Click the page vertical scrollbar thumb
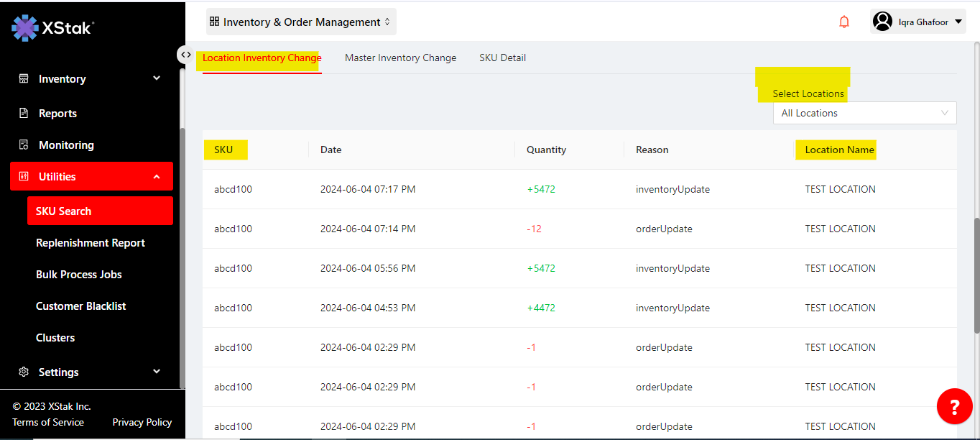 (976, 273)
